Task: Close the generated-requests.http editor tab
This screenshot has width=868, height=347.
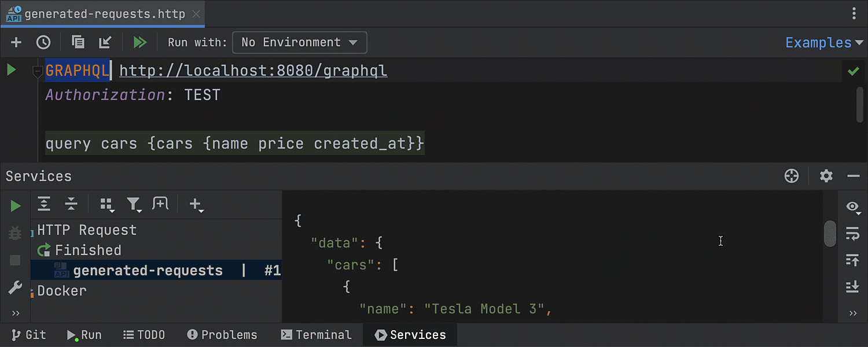Action: [196, 14]
